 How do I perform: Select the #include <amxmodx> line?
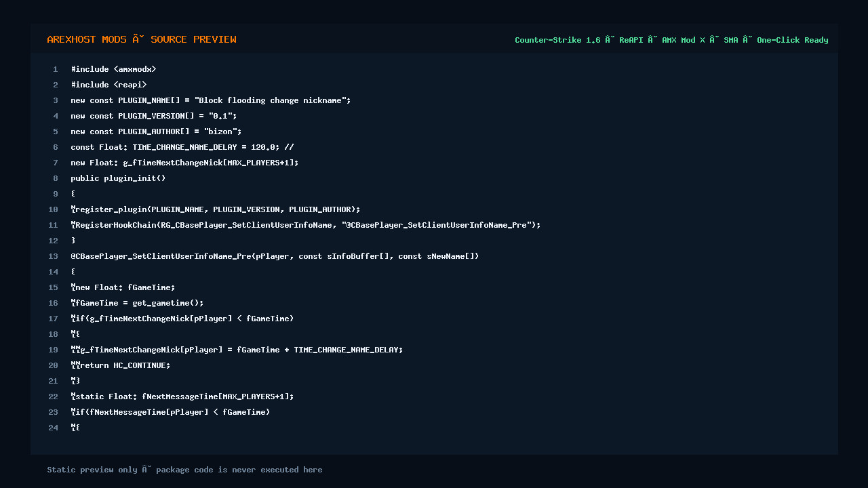(113, 69)
